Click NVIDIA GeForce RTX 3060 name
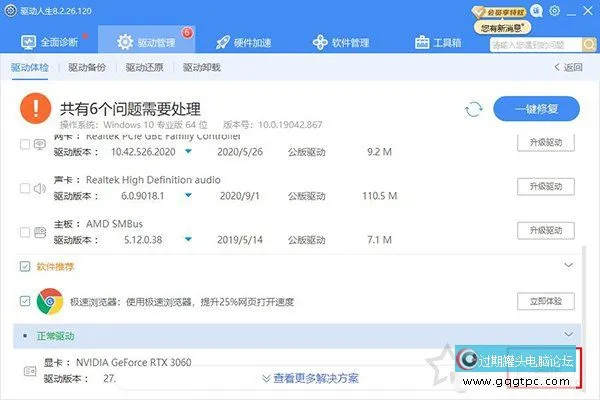 (134, 362)
